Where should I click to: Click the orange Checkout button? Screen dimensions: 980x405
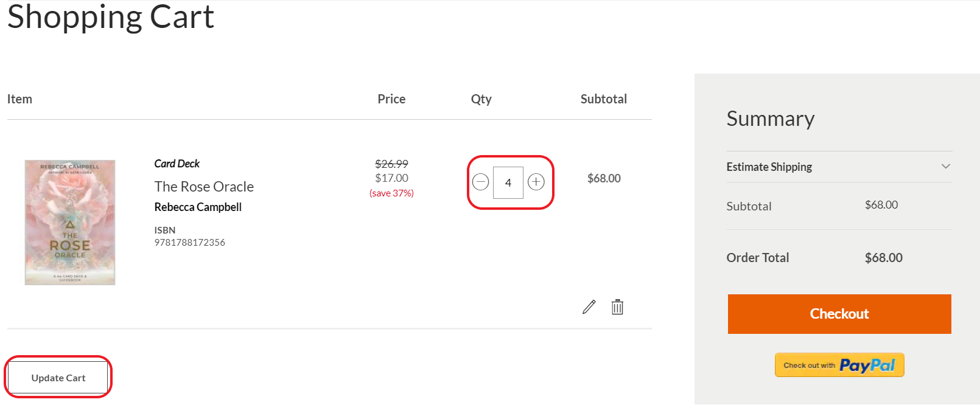[839, 314]
